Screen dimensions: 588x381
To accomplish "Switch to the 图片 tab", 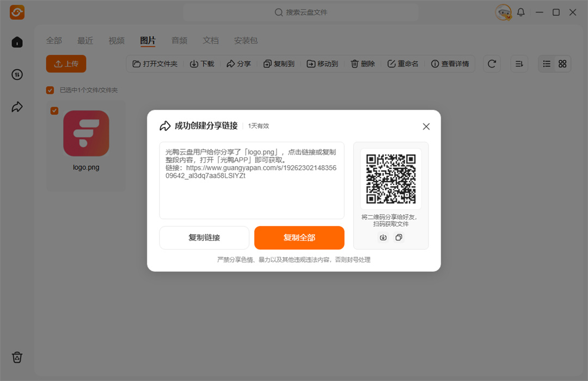I will [148, 40].
